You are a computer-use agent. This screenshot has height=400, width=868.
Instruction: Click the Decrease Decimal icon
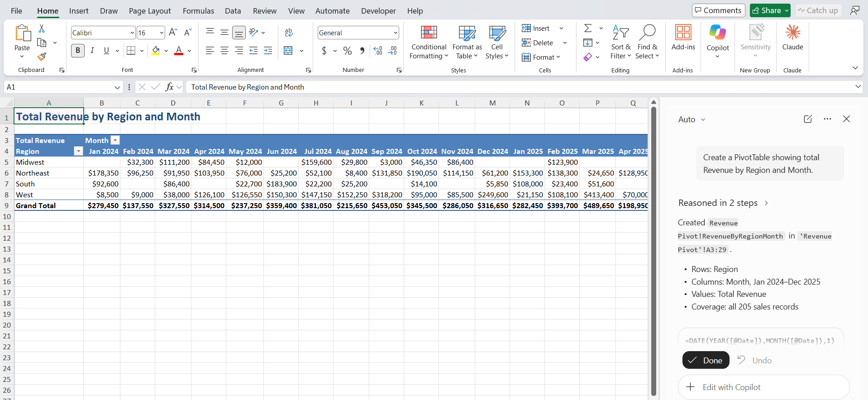[393, 51]
